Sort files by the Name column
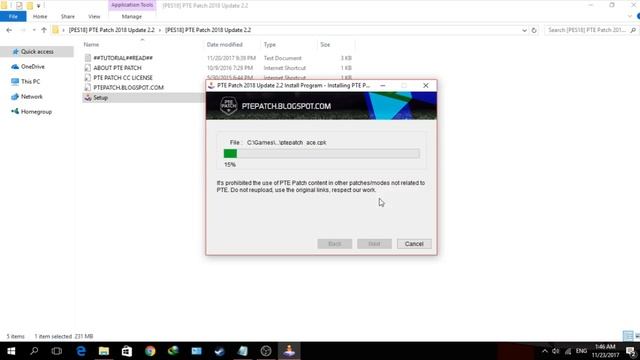 [x=91, y=44]
